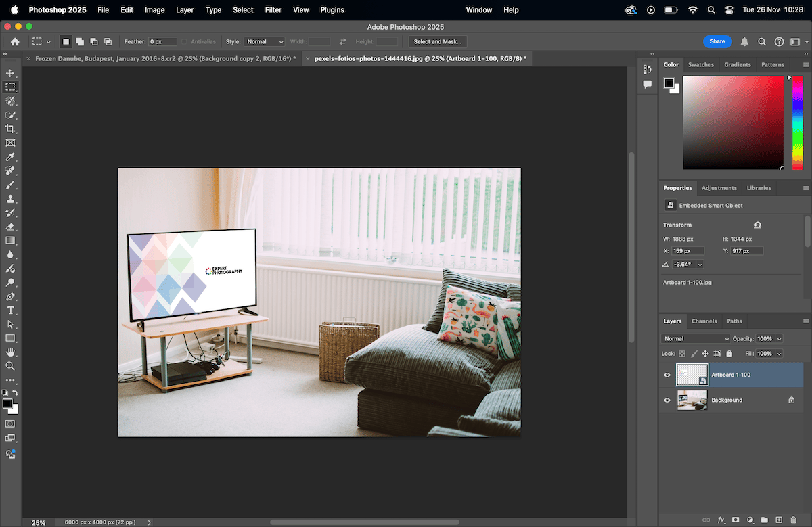Hide the Artboard 1-100 layer
This screenshot has height=527, width=812.
tap(667, 374)
